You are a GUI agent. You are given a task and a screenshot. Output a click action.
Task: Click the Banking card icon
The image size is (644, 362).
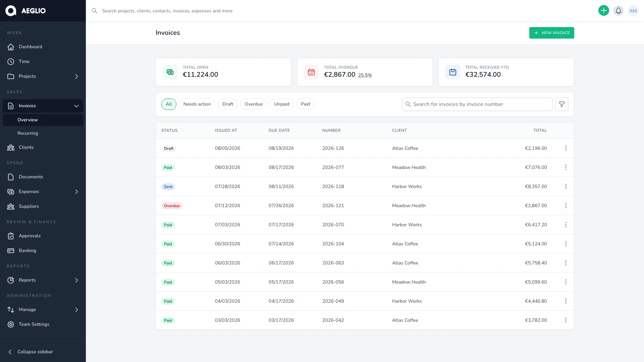pos(11,251)
